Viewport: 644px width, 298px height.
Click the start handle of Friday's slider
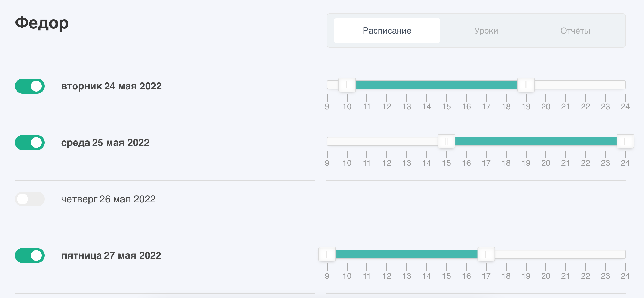327,254
